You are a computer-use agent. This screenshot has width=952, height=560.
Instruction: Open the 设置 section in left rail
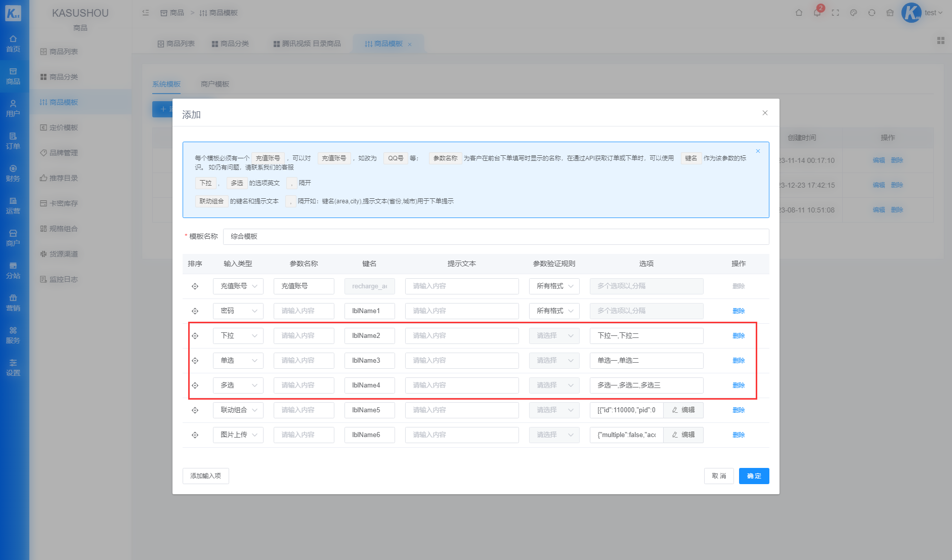pos(13,367)
